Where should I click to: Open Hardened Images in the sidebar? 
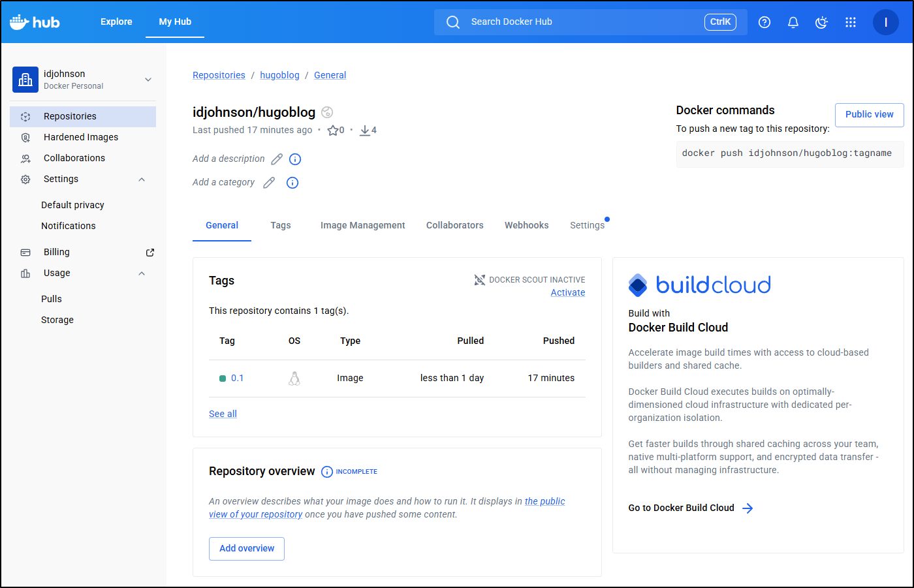[81, 137]
